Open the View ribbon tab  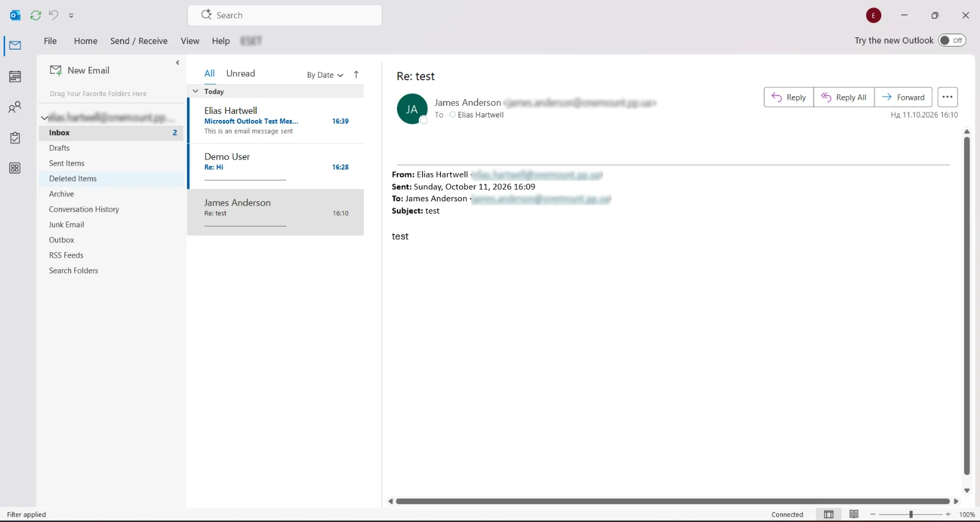click(x=190, y=41)
